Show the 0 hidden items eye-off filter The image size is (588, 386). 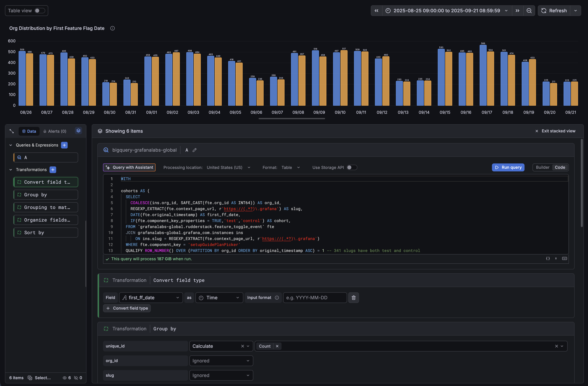(78, 378)
